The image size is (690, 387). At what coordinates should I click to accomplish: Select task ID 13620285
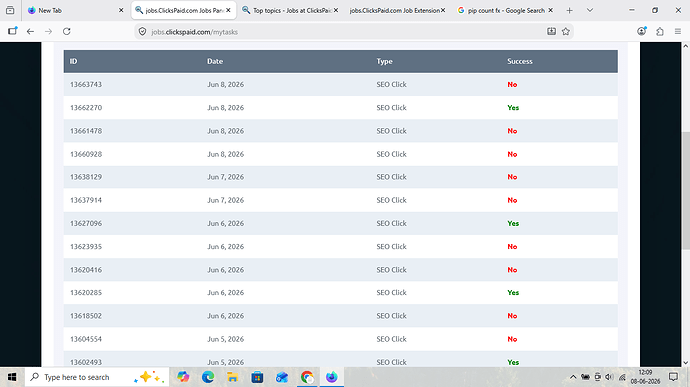point(86,293)
